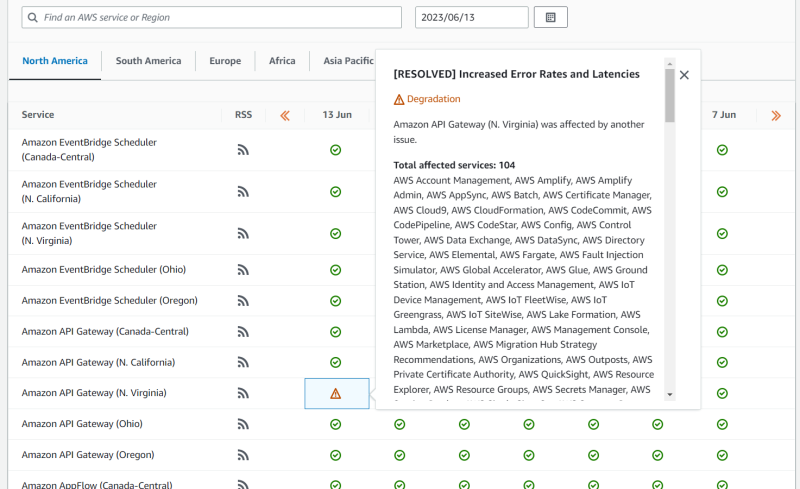Click 13 Jun status check for API Gateway (Oregon)

pyautogui.click(x=335, y=455)
